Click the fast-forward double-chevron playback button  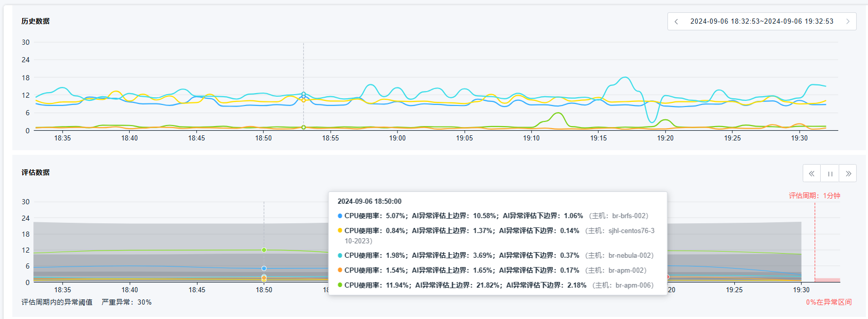pyautogui.click(x=848, y=173)
